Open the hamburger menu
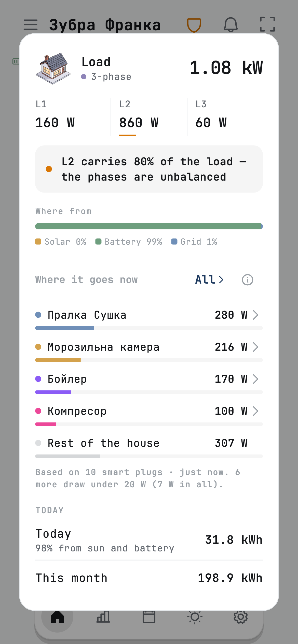Screen dimensions: 298x644 [x=31, y=25]
